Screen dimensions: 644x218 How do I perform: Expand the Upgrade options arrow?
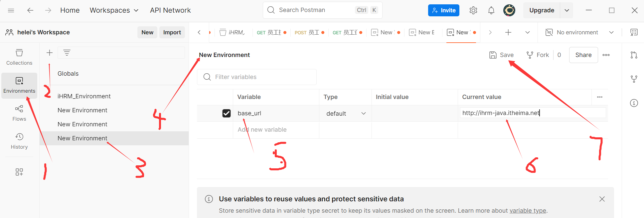566,10
